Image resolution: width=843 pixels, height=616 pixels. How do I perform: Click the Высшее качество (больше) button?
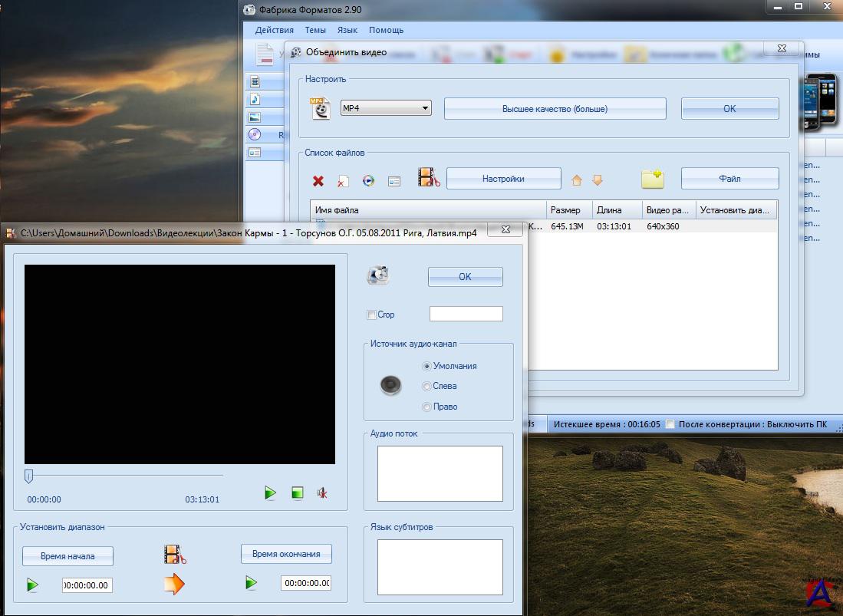555,109
